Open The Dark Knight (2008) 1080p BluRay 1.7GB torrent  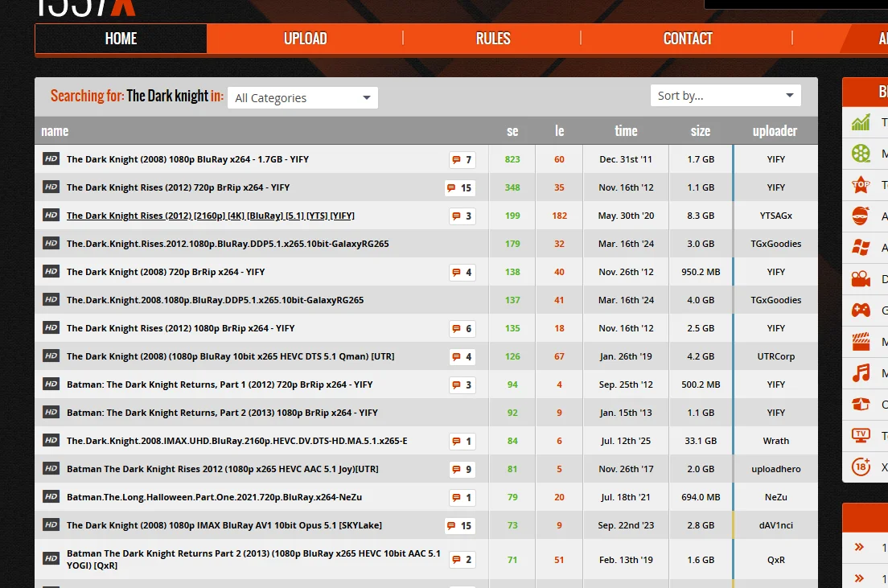pyautogui.click(x=187, y=159)
